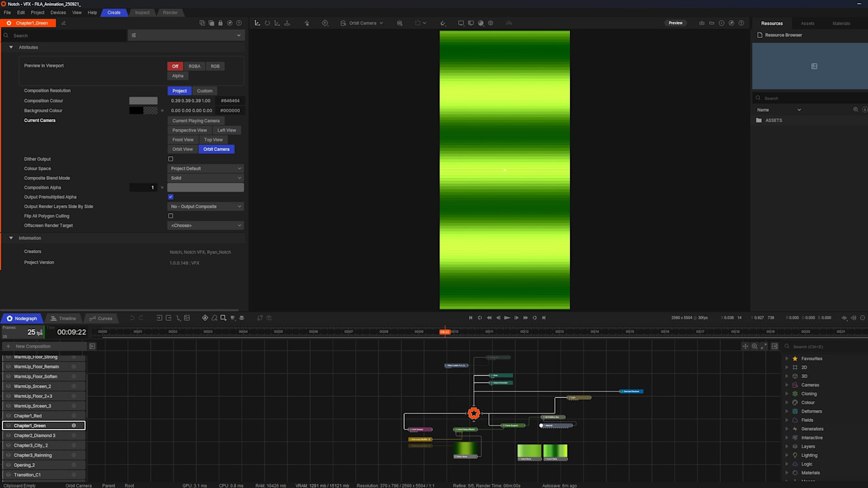This screenshot has width=868, height=488.
Task: Click the audio speaker icon in timeline bar
Action: [853, 318]
